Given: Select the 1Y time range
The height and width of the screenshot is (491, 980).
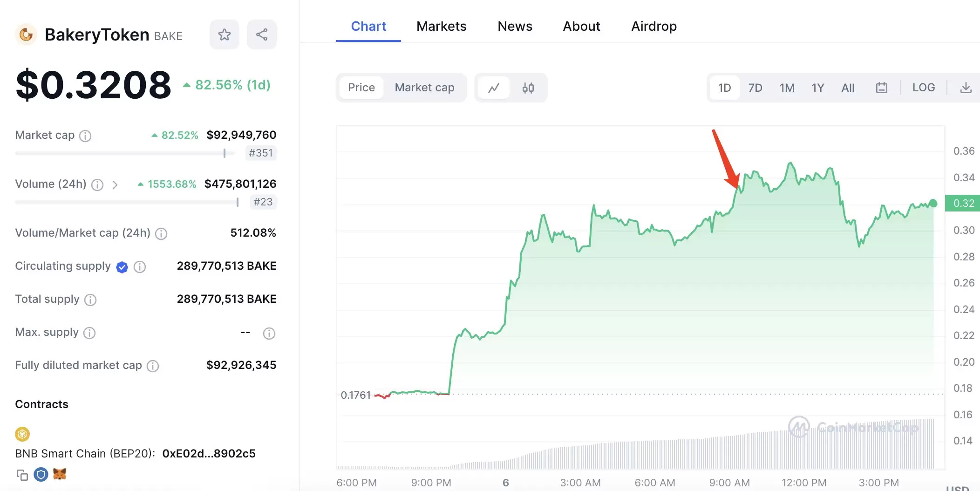Looking at the screenshot, I should (x=817, y=88).
